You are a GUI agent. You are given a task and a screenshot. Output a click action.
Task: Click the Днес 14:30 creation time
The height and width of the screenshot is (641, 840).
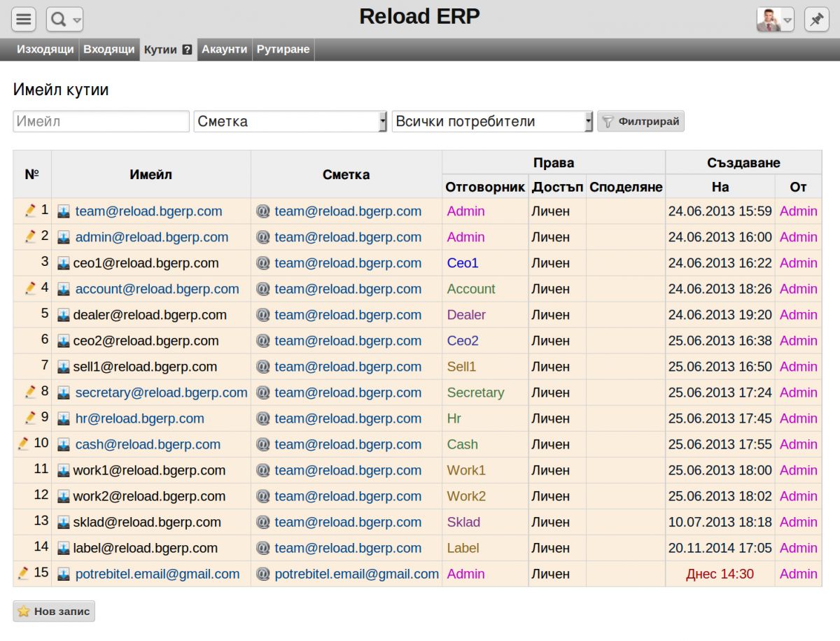(x=720, y=574)
